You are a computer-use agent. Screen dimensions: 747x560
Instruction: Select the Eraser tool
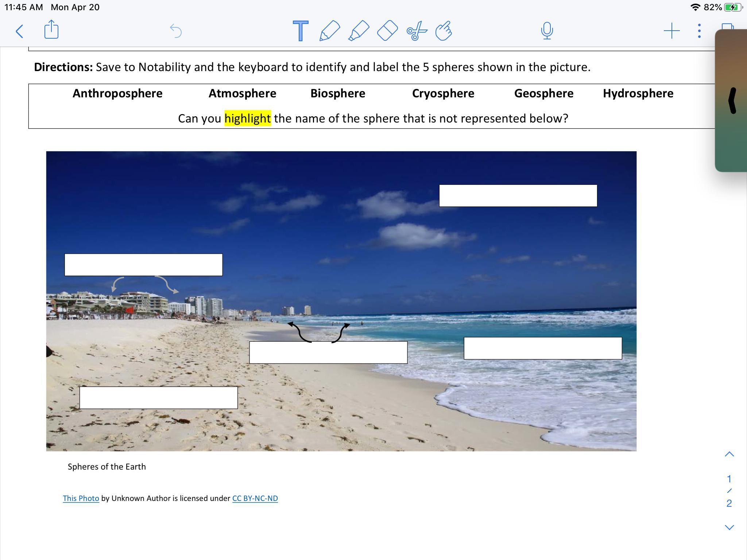(387, 31)
